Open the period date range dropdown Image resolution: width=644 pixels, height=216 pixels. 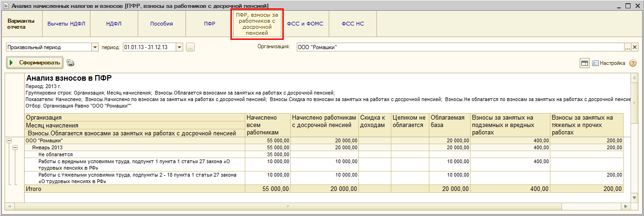(180, 47)
